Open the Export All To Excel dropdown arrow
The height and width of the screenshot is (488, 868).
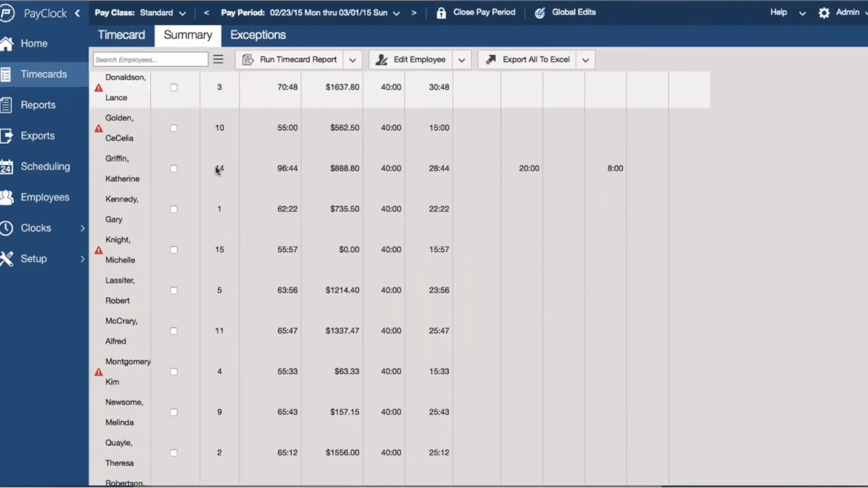[x=585, y=59]
